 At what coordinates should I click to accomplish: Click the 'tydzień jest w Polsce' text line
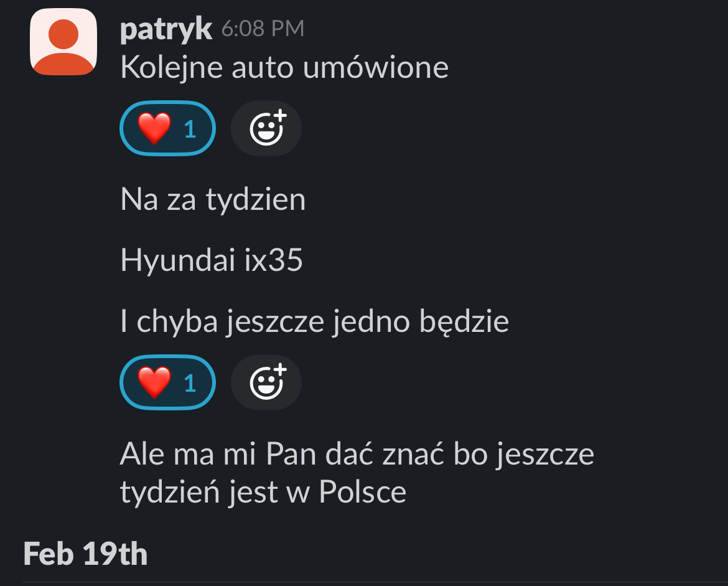[x=263, y=492]
